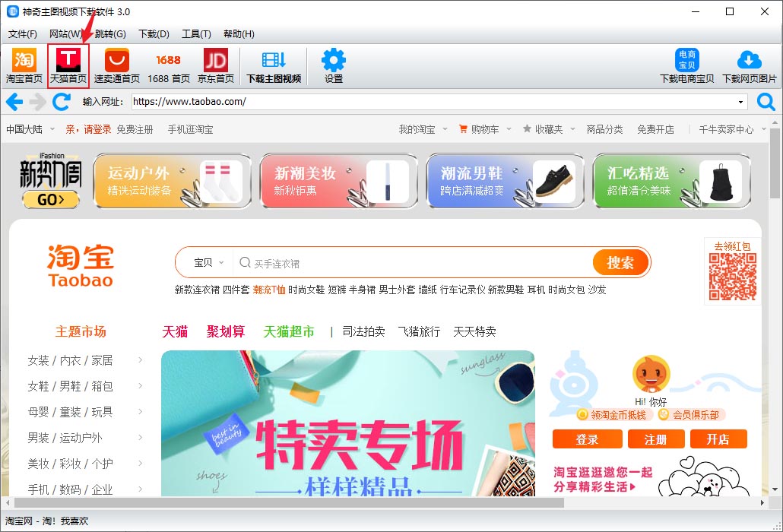Open the 免费开店 link
Viewport: 783px width, 532px height.
coord(655,129)
